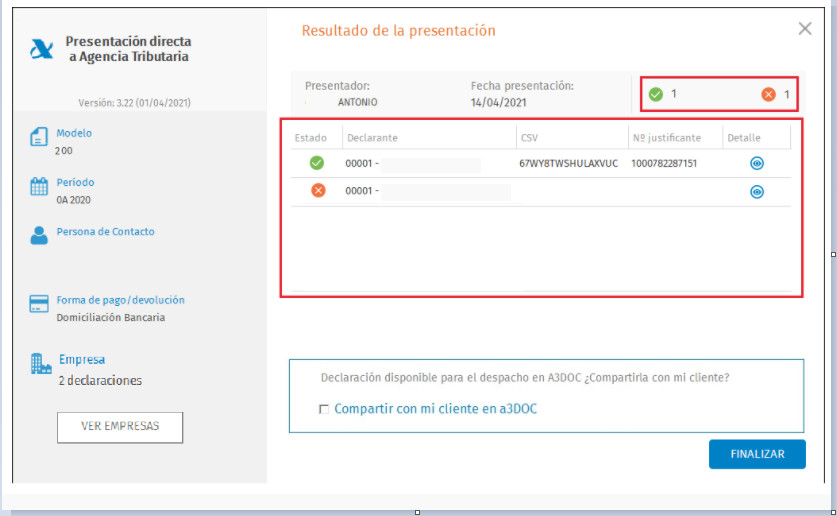This screenshot has width=837, height=516.
Task: Close the Resultado de la presentación dialog
Action: pos(805,29)
